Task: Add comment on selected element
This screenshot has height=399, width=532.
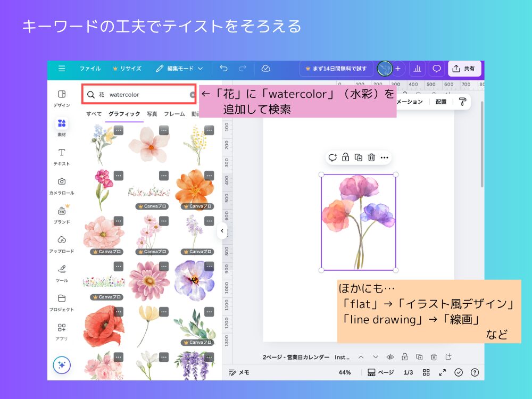Action: coord(332,157)
